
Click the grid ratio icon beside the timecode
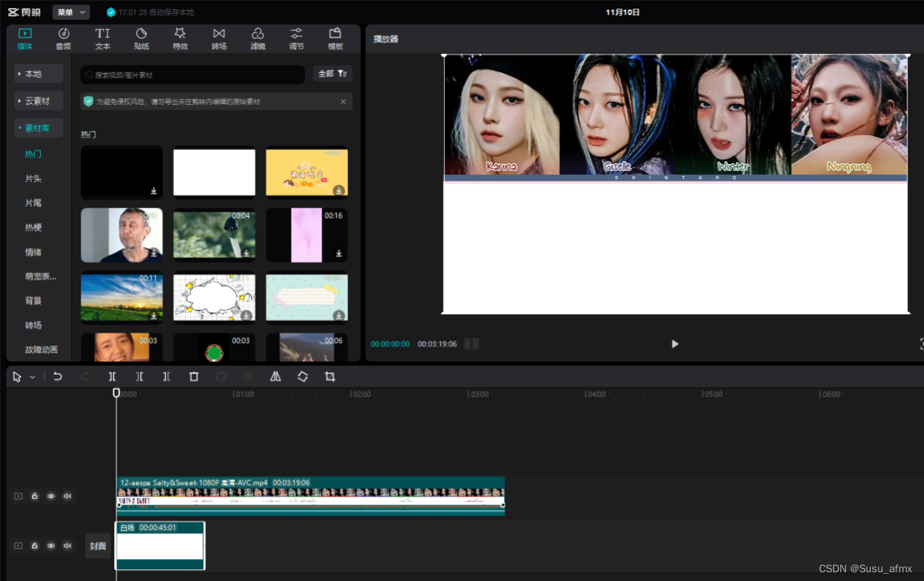coord(472,344)
